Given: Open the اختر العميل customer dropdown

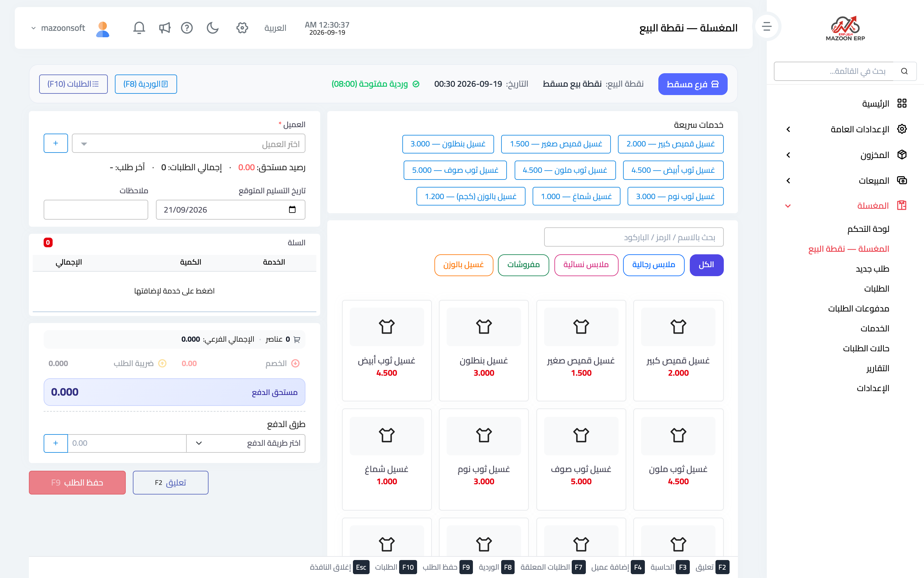Looking at the screenshot, I should pos(189,143).
